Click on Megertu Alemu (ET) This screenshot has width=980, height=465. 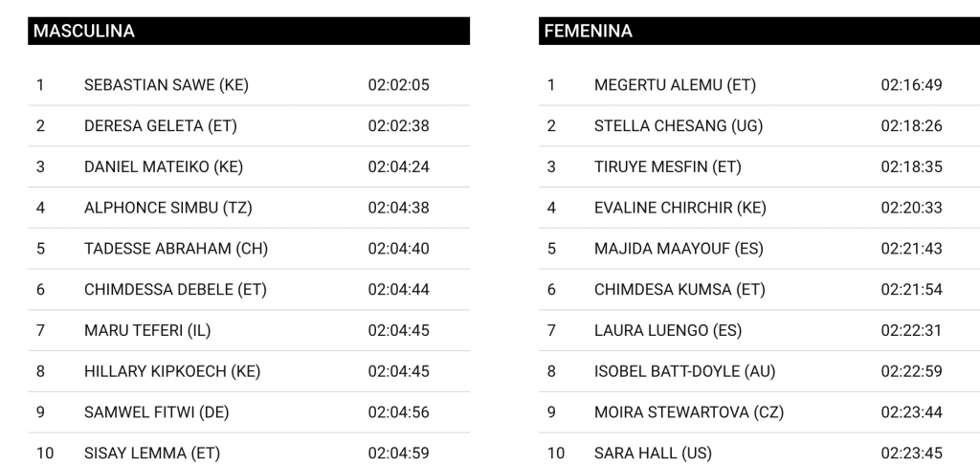[x=675, y=85]
